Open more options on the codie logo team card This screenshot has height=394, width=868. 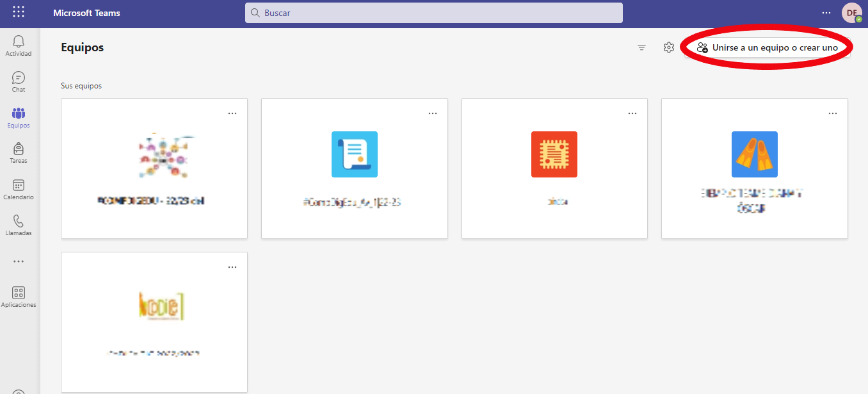pyautogui.click(x=232, y=267)
